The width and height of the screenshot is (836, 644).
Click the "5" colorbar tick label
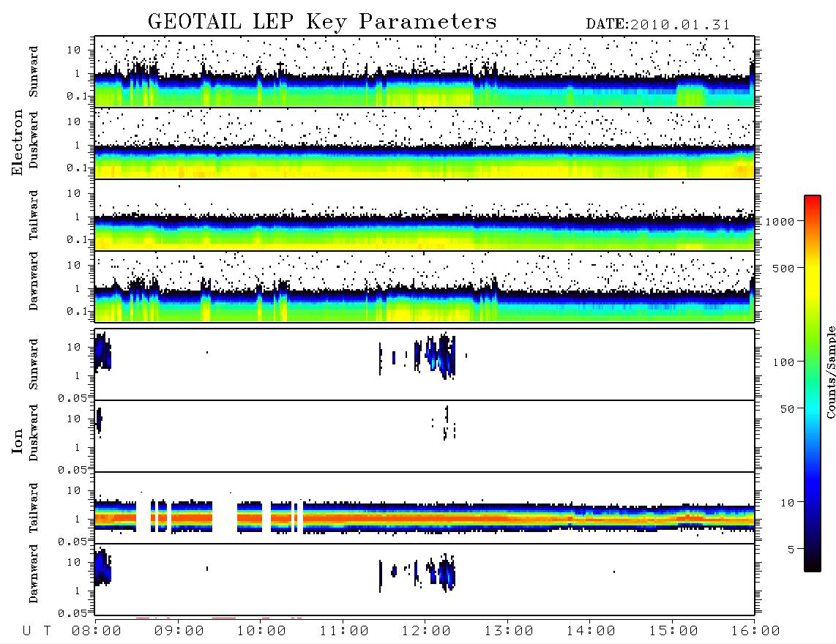(791, 549)
